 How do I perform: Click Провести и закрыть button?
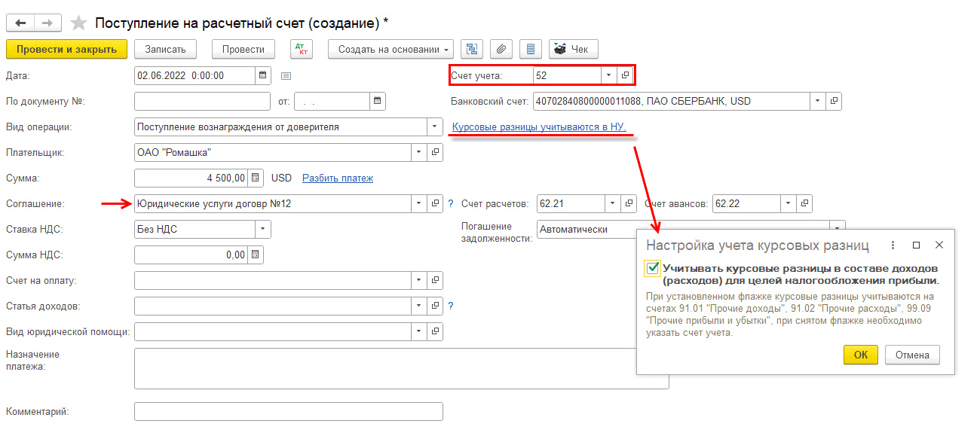pyautogui.click(x=66, y=50)
